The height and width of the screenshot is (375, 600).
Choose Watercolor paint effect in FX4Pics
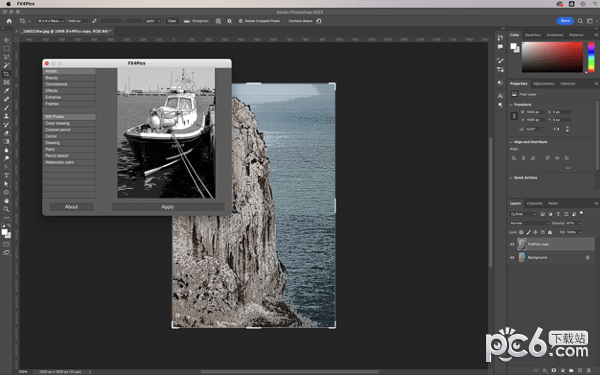point(69,162)
